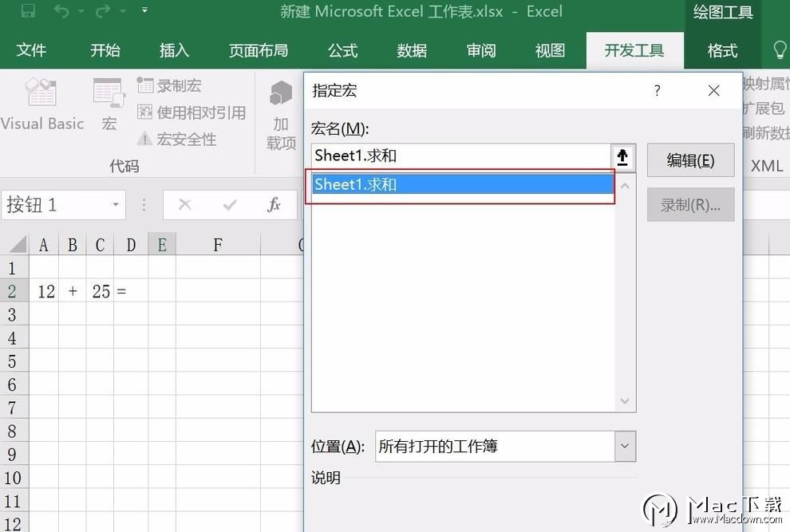790x532 pixels.
Task: Open the 数据 tab
Action: tap(412, 50)
